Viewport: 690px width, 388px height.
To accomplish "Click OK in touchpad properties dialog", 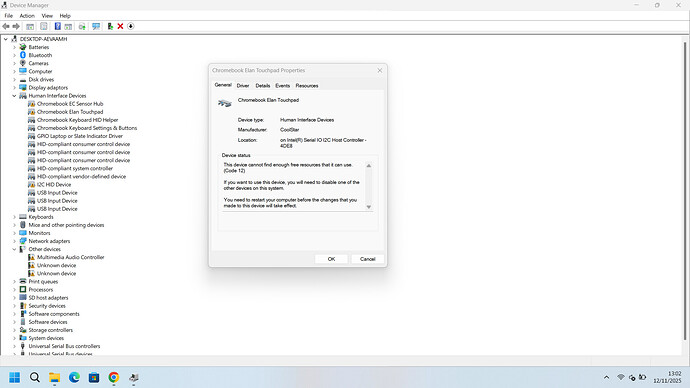I will tap(331, 259).
